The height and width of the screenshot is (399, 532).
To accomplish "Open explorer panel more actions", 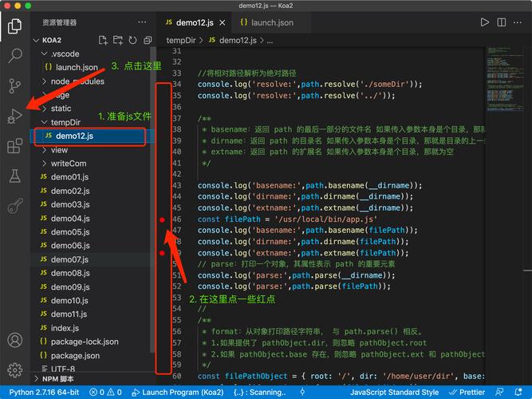I will 142,22.
